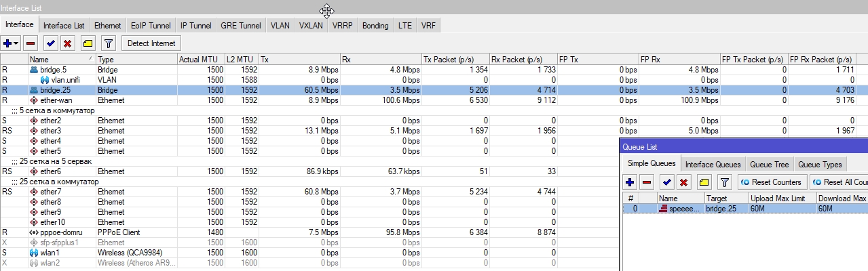868x271 pixels.
Task: Switch to the VXLAN tab
Action: click(311, 26)
